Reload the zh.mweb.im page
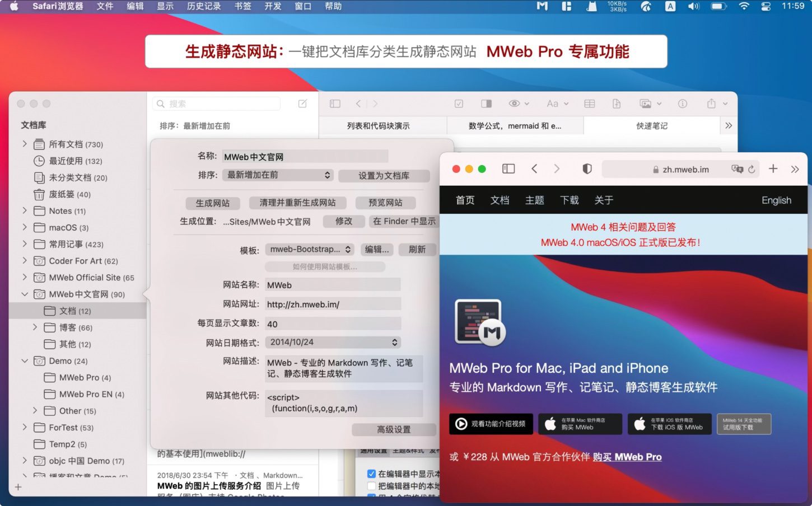Image resolution: width=812 pixels, height=506 pixels. 752,170
